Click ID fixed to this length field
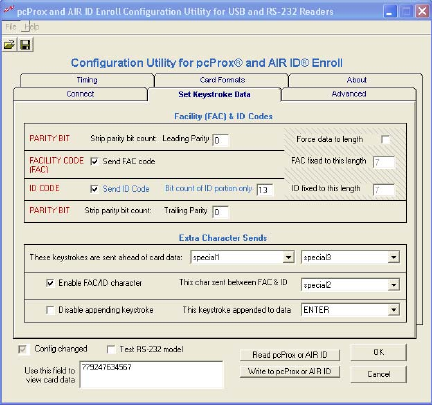The width and height of the screenshot is (432, 405). click(384, 190)
